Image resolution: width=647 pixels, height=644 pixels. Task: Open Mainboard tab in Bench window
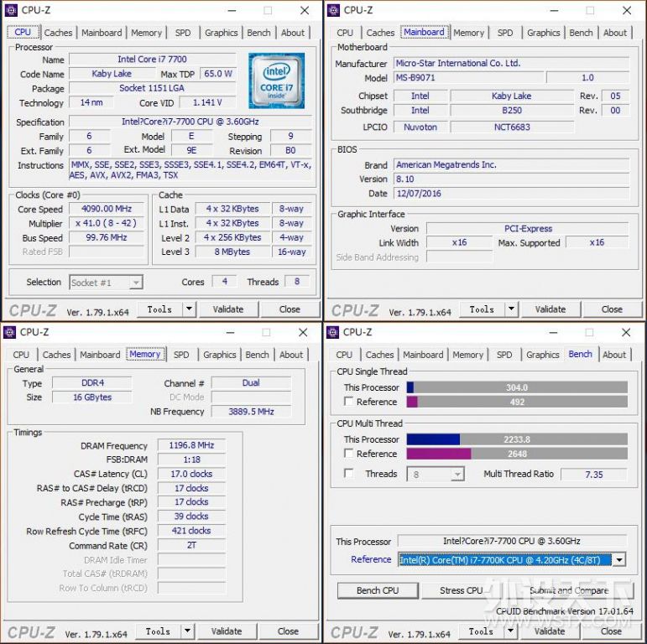(x=423, y=355)
